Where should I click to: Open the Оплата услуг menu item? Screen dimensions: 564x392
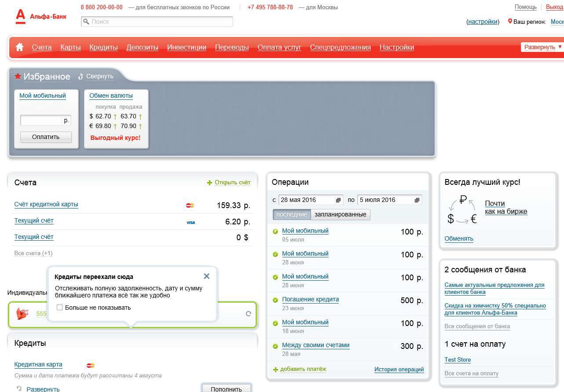tap(279, 47)
